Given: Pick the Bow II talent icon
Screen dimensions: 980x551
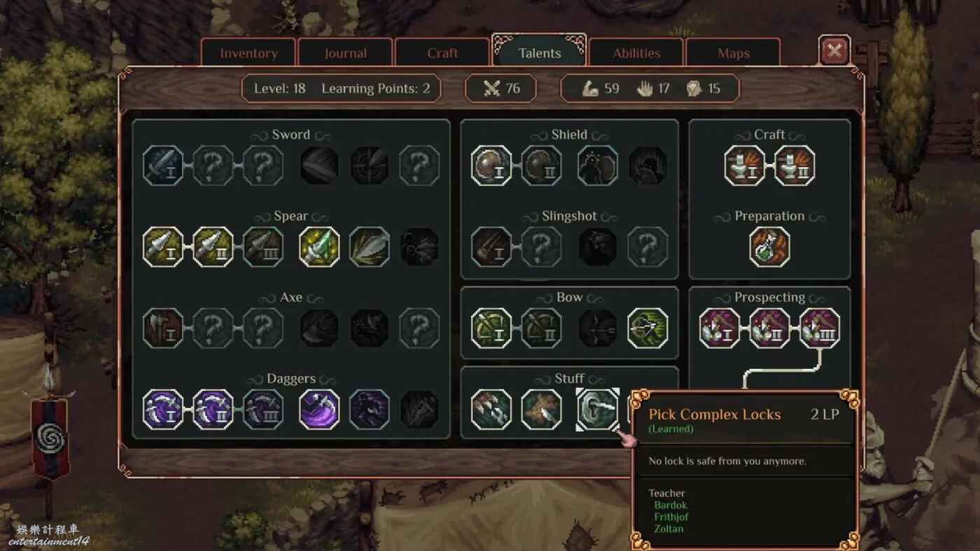Looking at the screenshot, I should tap(541, 328).
